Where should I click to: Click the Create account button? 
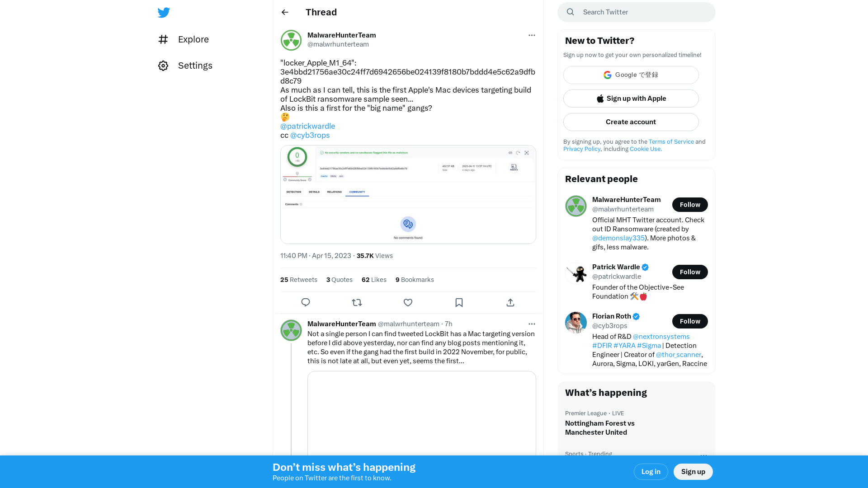[x=631, y=122]
